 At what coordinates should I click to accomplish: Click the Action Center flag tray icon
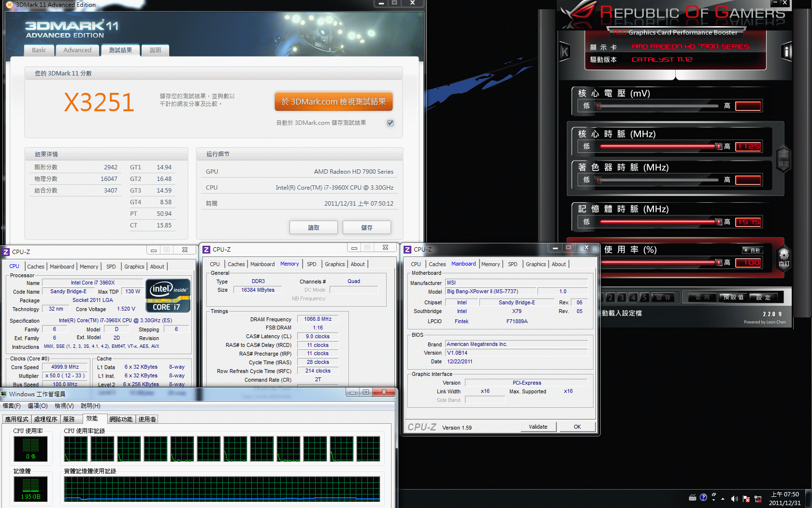(x=746, y=499)
